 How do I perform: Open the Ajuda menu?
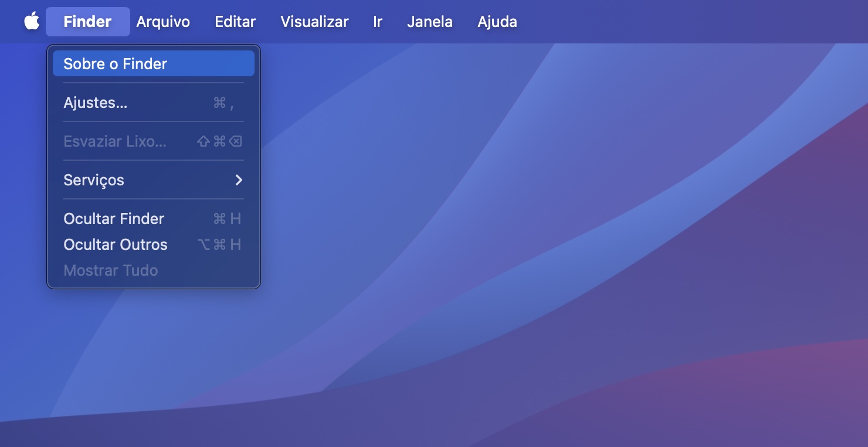click(x=497, y=21)
